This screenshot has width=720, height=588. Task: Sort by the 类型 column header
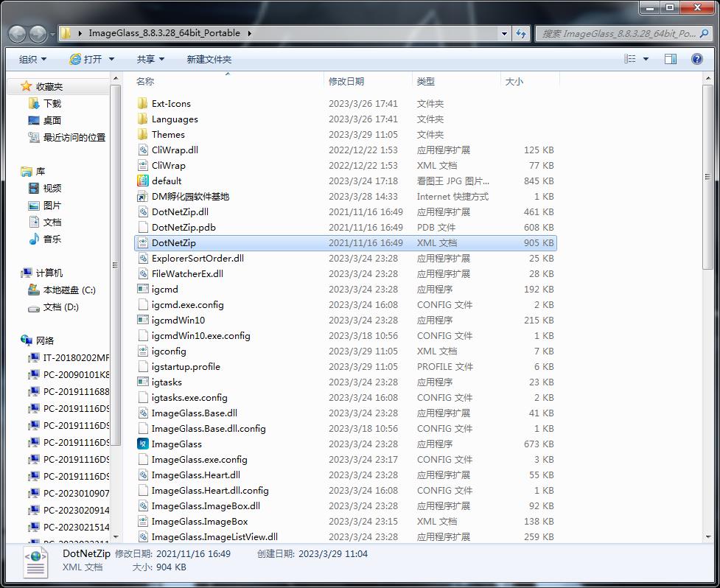point(426,81)
